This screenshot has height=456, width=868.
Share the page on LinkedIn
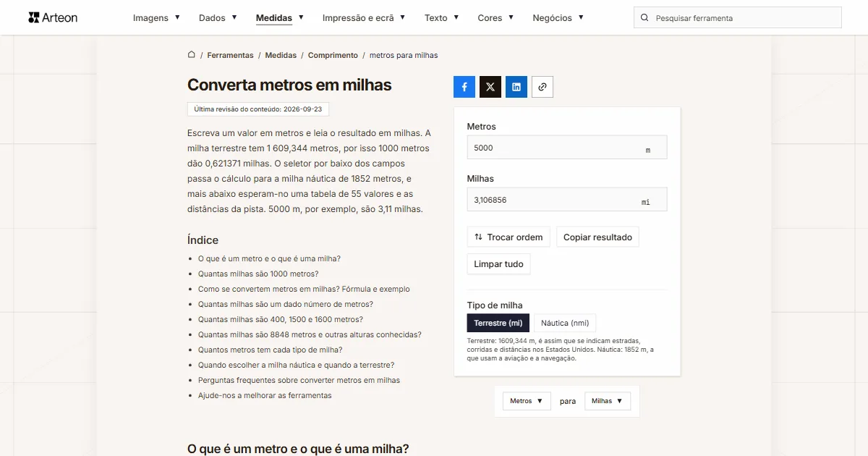point(516,87)
